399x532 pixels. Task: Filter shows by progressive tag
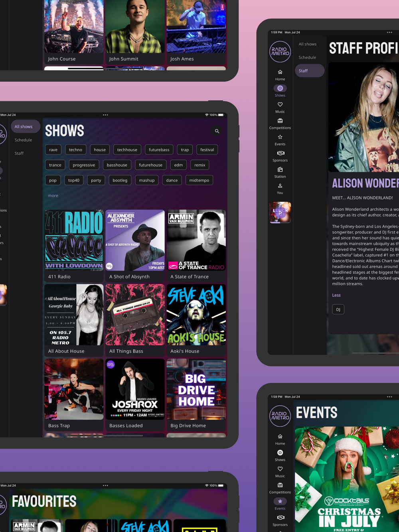84,165
